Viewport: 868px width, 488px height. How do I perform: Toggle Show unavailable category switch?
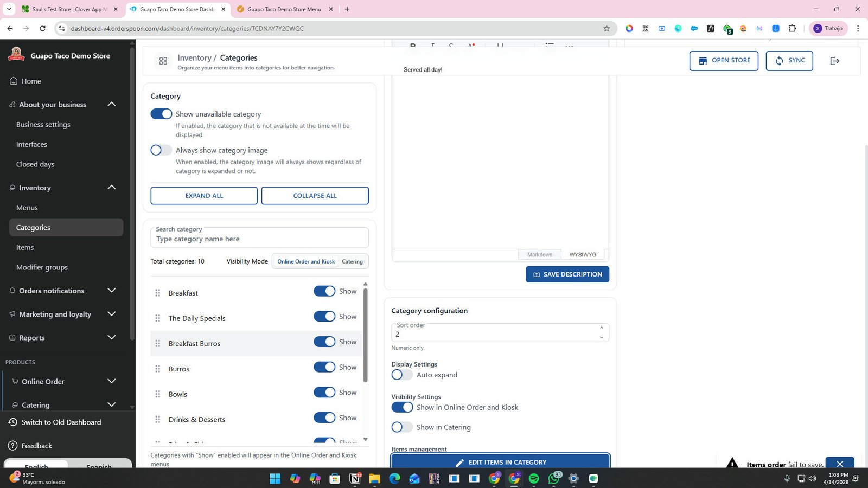161,114
